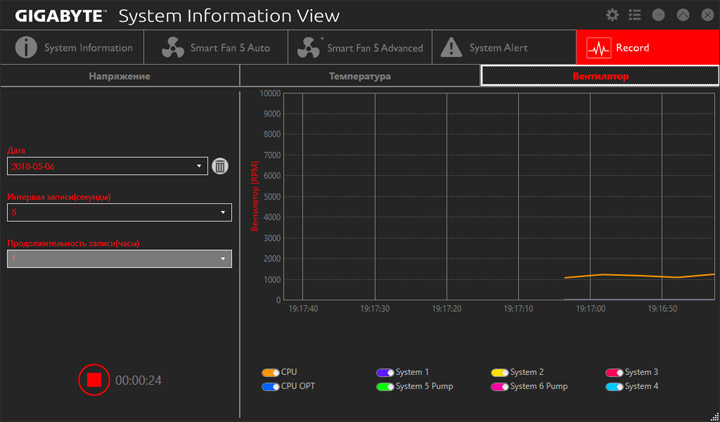Click the 19:17:00 time axis label
The width and height of the screenshot is (720, 422).
[591, 309]
